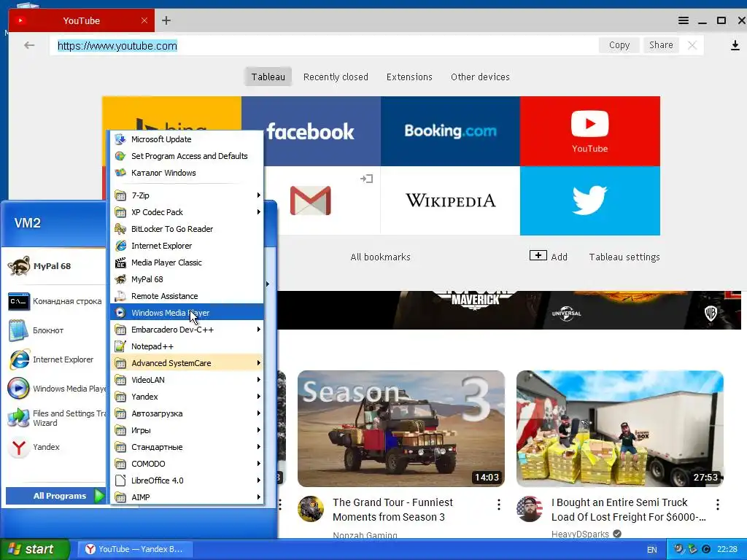Expand the 7-Zip program folder

pos(187,195)
